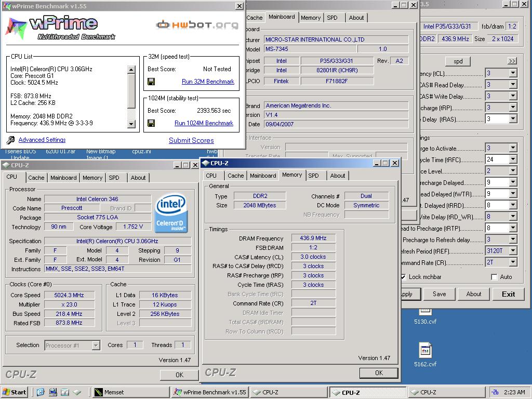Click the Intel Celeron D logo
This screenshot has width=532, height=399.
tap(171, 214)
